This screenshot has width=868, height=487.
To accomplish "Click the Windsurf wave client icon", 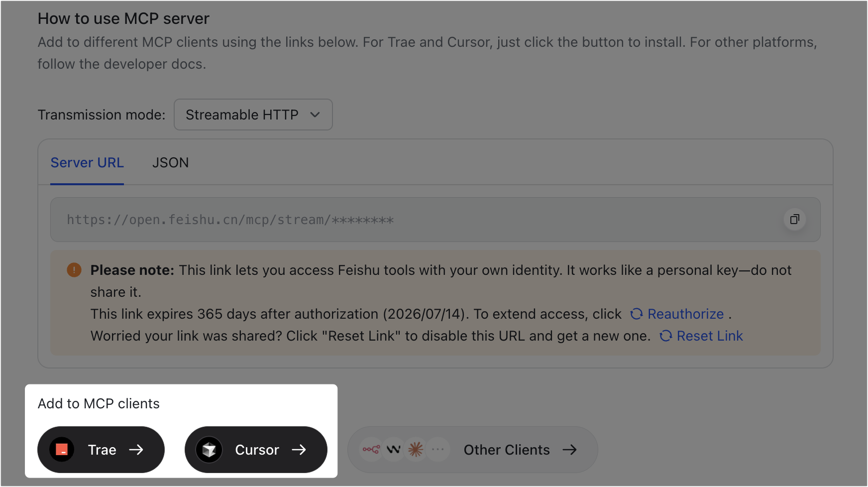I will click(x=394, y=450).
